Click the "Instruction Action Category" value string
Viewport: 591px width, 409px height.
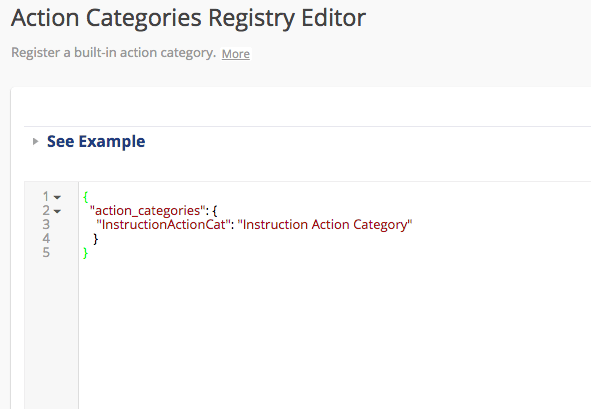click(325, 225)
